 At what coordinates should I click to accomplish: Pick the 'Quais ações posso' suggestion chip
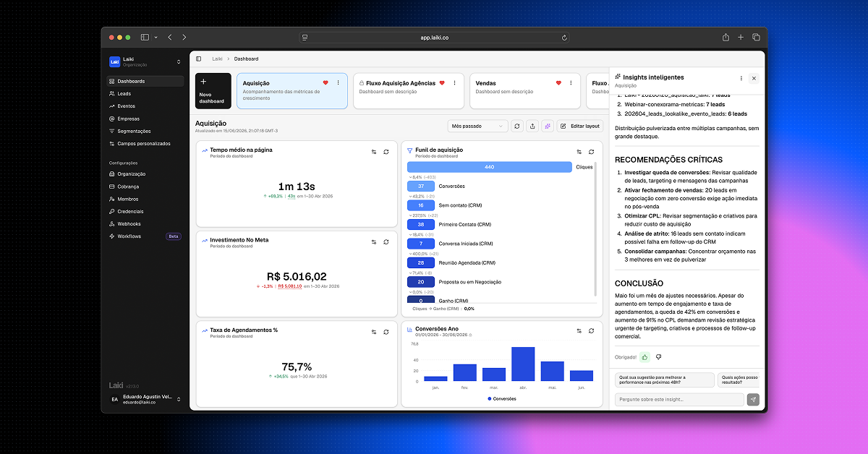click(739, 380)
